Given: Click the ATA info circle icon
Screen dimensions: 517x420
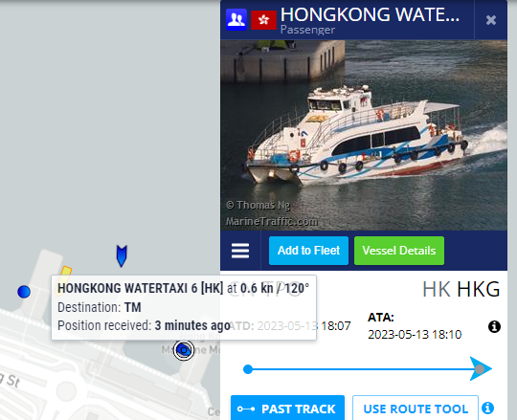Looking at the screenshot, I should tap(494, 327).
